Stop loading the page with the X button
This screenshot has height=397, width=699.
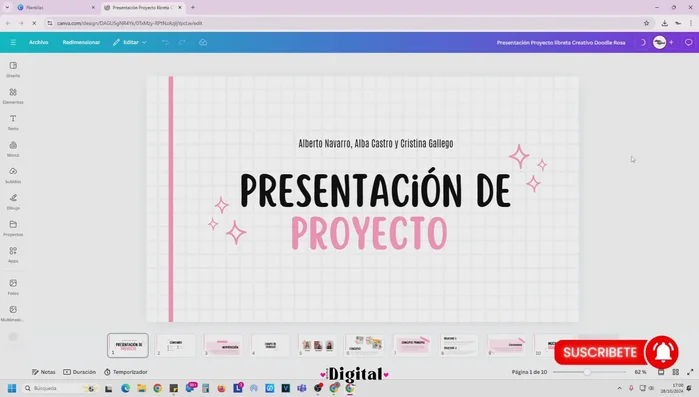pyautogui.click(x=34, y=23)
